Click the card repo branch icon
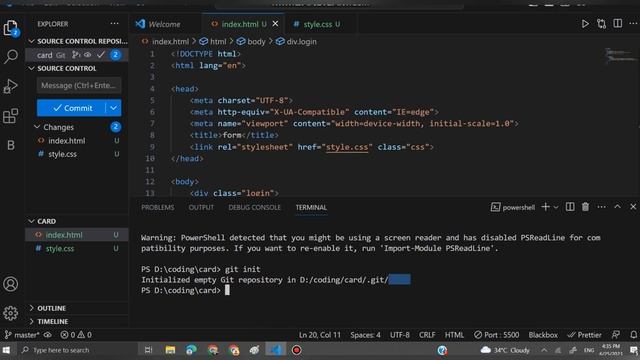The width and height of the screenshot is (640, 360). click(x=76, y=55)
